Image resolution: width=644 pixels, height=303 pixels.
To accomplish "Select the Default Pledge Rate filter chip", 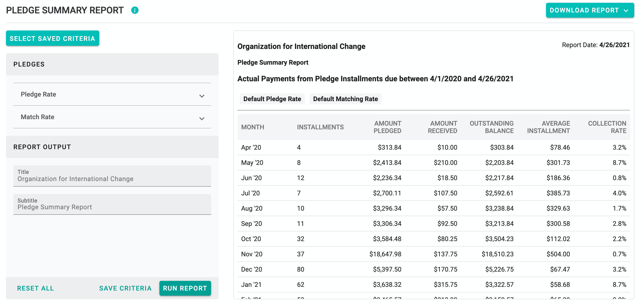I will tap(272, 99).
